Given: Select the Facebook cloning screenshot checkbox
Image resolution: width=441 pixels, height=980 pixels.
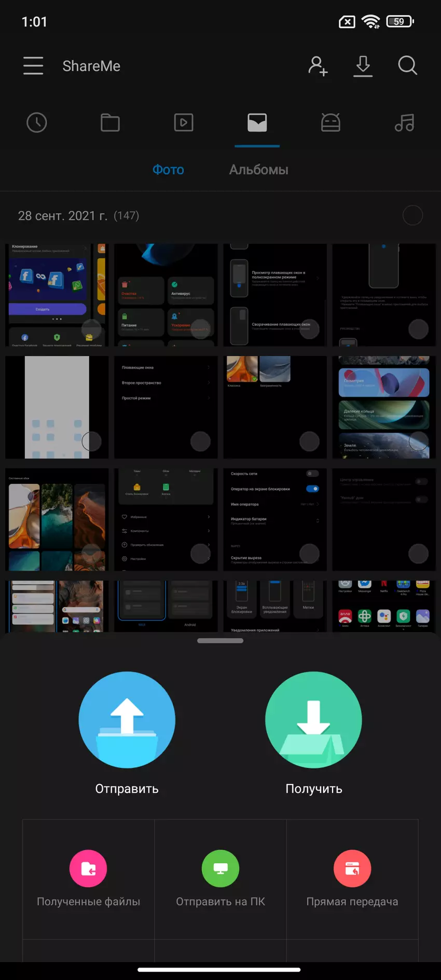Looking at the screenshot, I should (x=91, y=329).
